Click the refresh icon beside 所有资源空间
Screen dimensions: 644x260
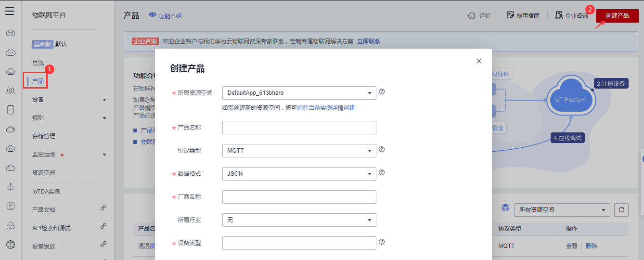[x=621, y=210]
